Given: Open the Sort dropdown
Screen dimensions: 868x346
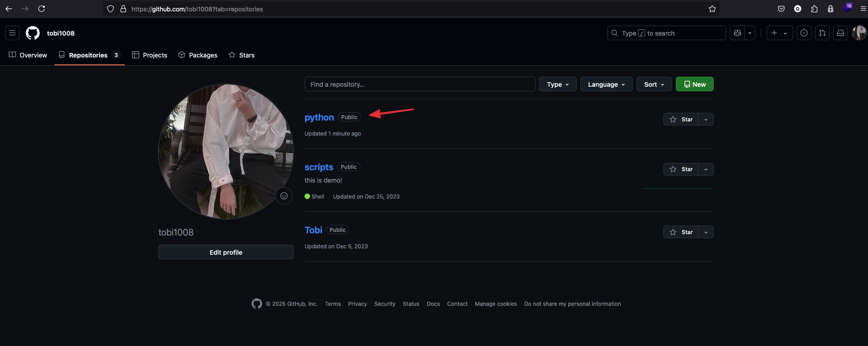Looking at the screenshot, I should point(654,84).
